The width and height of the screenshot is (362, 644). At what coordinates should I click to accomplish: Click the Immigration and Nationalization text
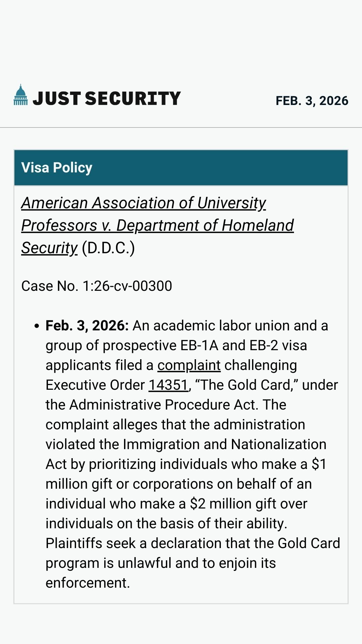[224, 444]
